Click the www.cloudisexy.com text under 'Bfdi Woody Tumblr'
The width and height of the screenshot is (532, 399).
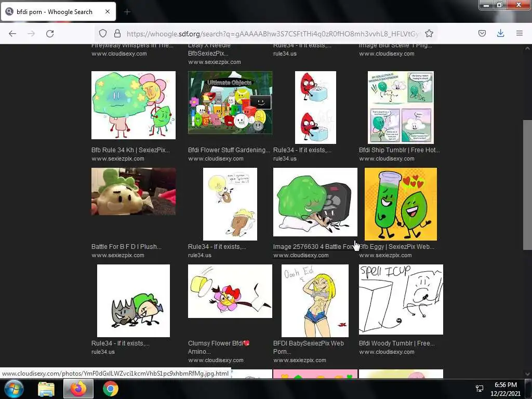pos(387,352)
